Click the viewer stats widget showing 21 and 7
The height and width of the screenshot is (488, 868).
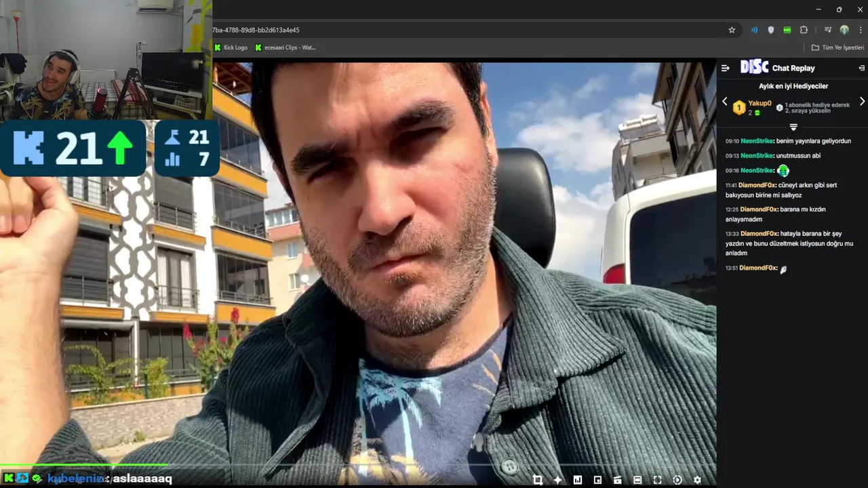tap(187, 148)
